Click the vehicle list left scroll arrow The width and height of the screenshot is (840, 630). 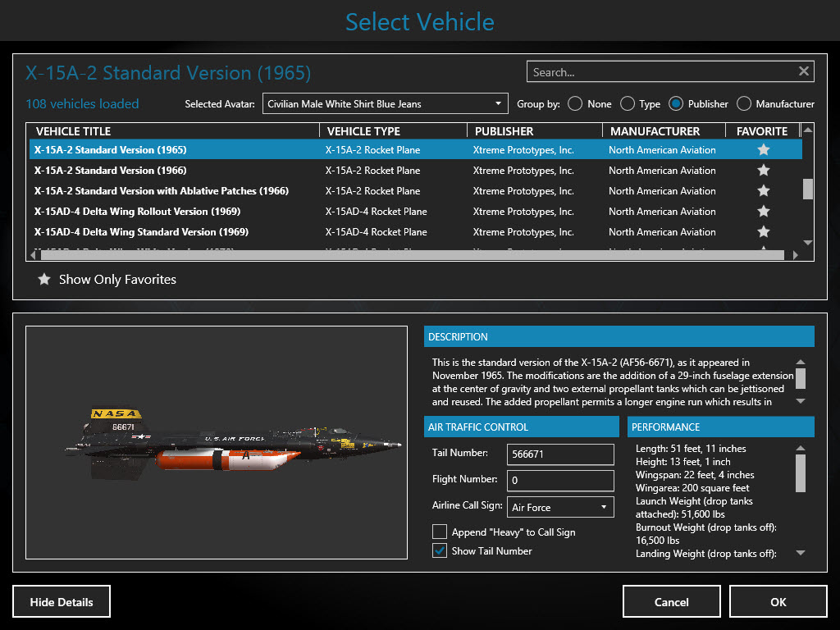pos(33,255)
